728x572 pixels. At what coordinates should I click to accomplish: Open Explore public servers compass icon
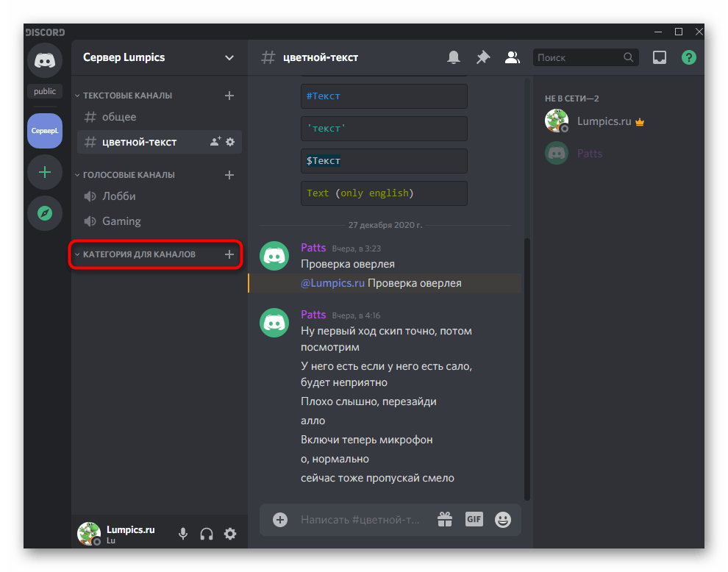45,213
